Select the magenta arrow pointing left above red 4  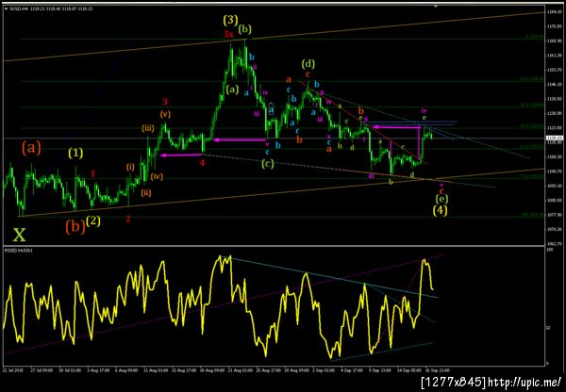click(180, 155)
